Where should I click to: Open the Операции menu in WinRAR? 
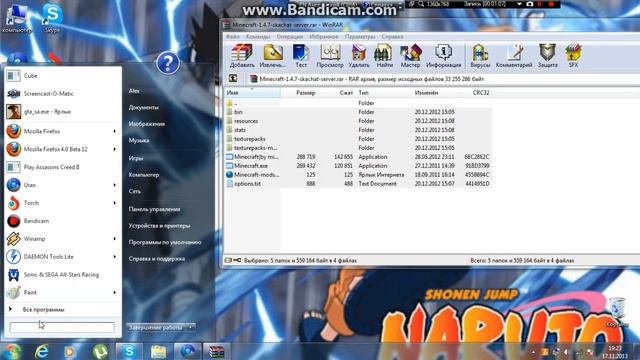click(290, 37)
